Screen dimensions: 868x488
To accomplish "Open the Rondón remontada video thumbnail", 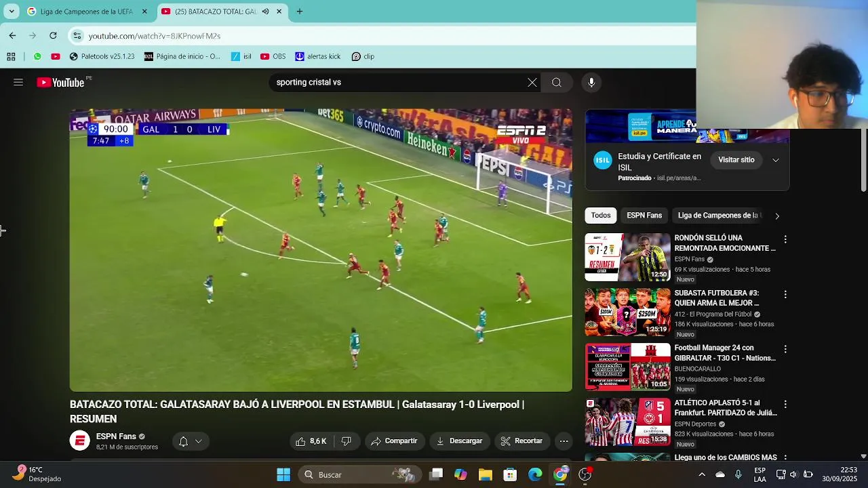I will (x=628, y=258).
